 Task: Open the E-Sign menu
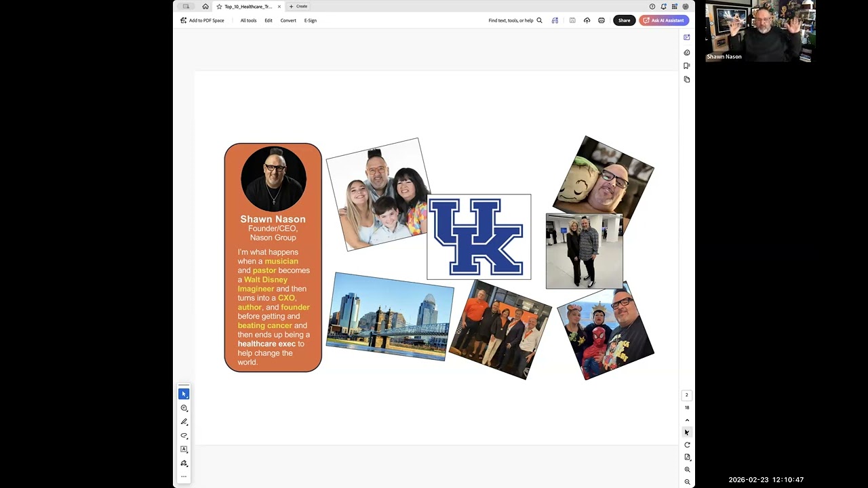(x=311, y=20)
